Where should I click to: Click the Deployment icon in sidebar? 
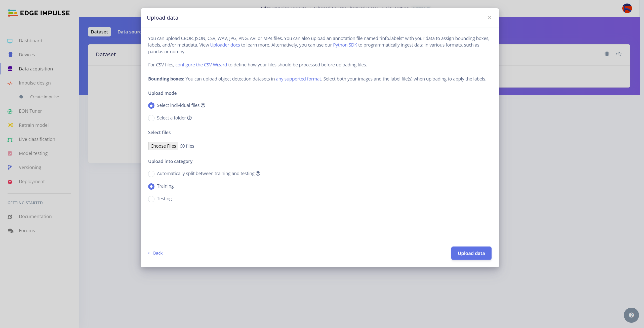[10, 181]
